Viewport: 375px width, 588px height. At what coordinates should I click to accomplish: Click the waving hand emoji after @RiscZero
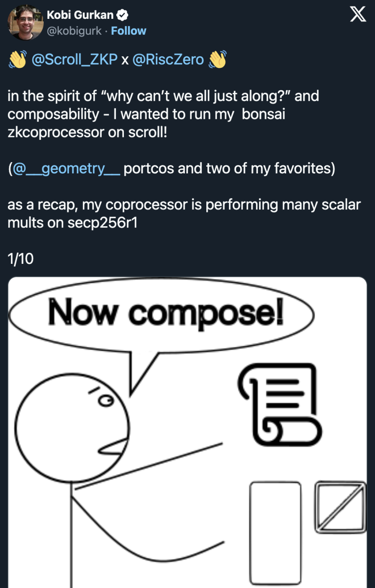(217, 59)
